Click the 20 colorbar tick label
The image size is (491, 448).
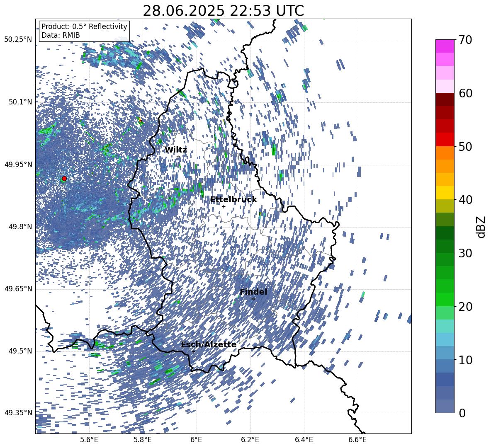coord(466,307)
